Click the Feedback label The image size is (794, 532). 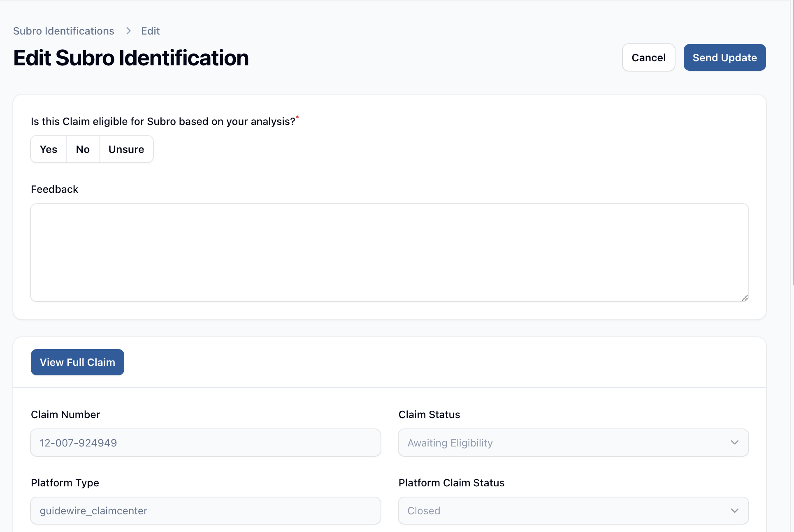click(x=54, y=189)
